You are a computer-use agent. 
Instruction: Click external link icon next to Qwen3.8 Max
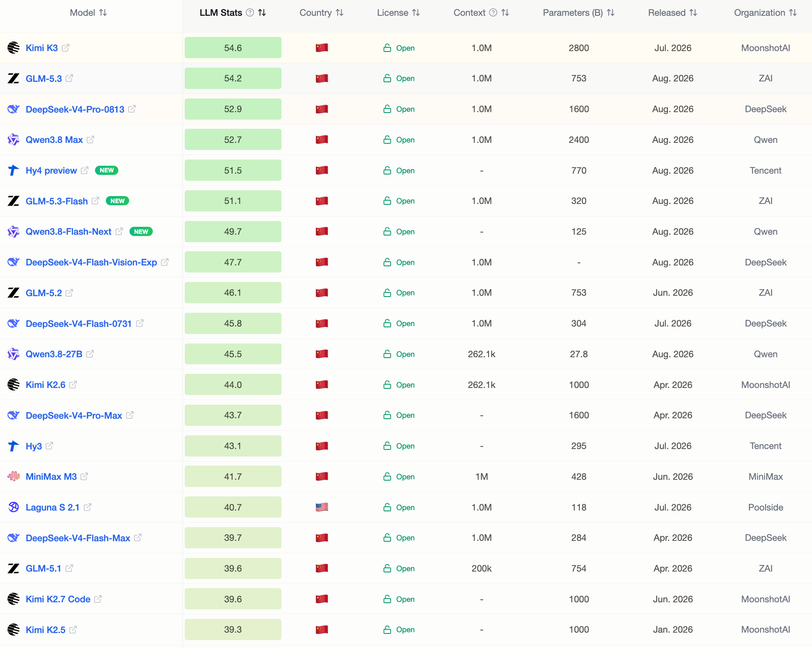pyautogui.click(x=90, y=140)
